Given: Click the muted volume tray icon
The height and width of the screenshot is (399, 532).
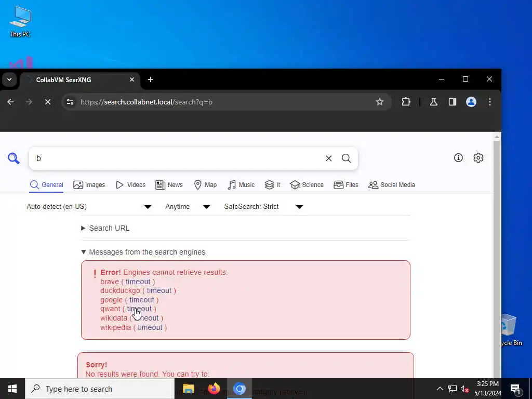Looking at the screenshot, I should [464, 389].
